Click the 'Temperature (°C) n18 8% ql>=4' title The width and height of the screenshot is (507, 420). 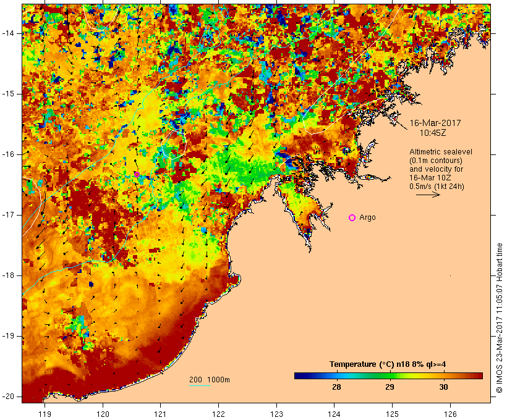(x=388, y=364)
